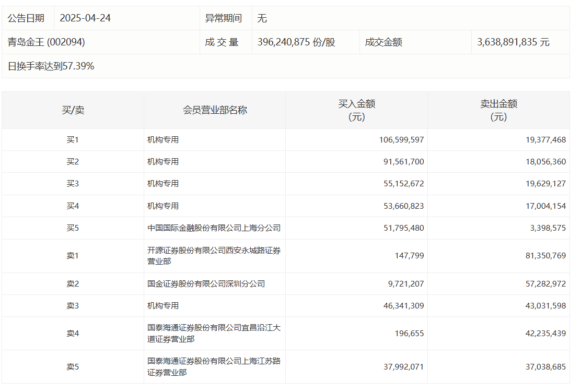Image resolution: width=581 pixels, height=392 pixels.
Task: Select the 买4 row label
Action: [73, 206]
